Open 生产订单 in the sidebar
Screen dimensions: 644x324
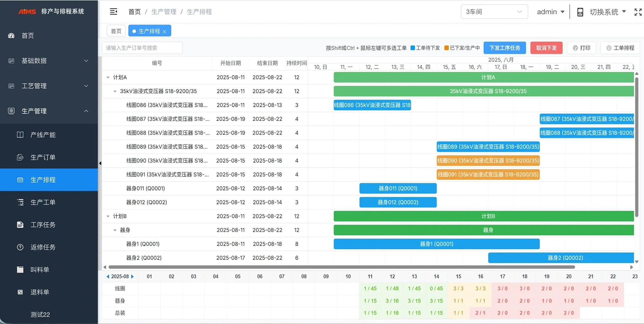[x=49, y=157]
